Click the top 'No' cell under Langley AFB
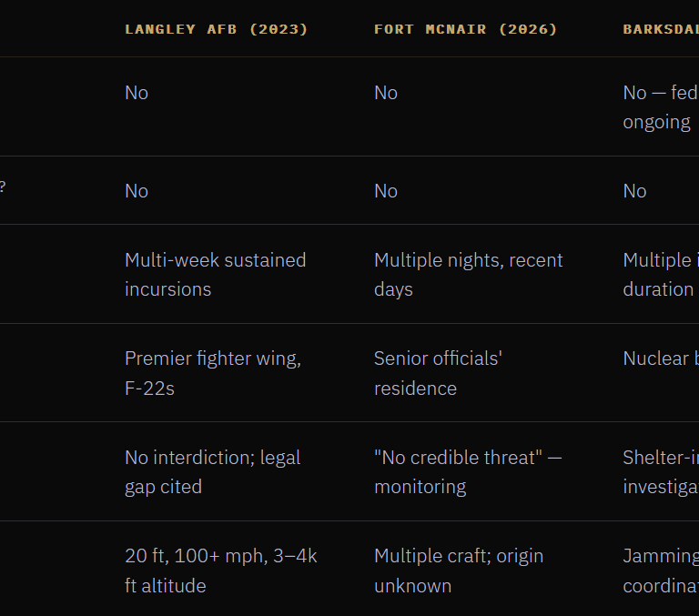The image size is (699, 616). [137, 93]
